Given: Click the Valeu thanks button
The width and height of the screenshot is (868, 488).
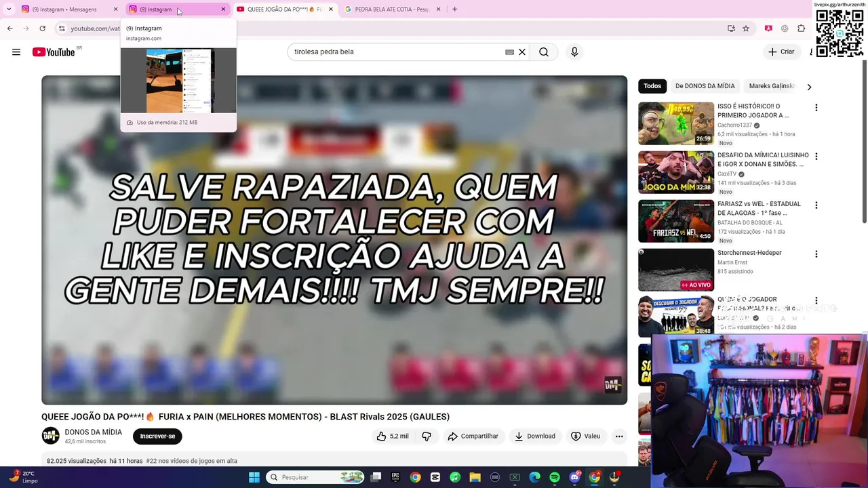Looking at the screenshot, I should click(x=586, y=436).
